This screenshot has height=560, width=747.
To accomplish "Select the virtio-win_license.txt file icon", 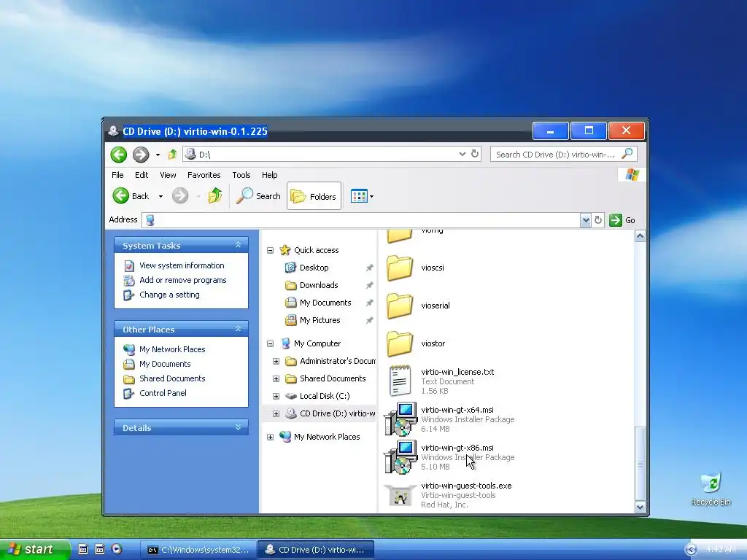I will pyautogui.click(x=400, y=381).
